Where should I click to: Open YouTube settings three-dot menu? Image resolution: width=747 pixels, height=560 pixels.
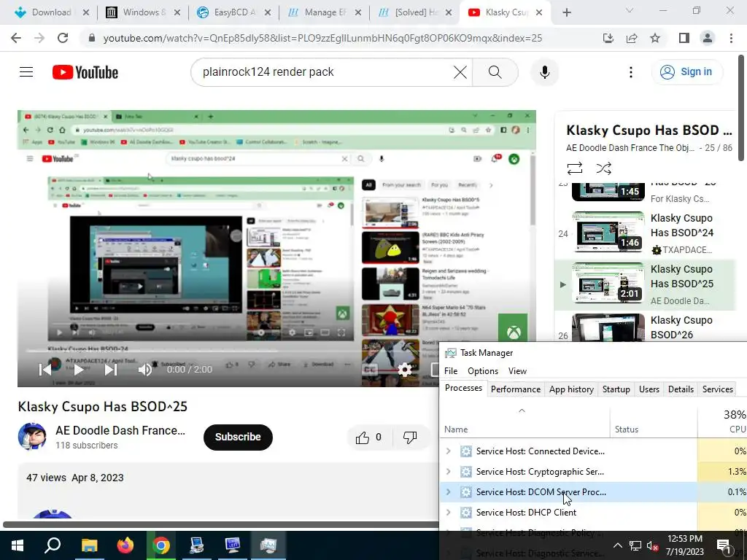[x=631, y=72]
